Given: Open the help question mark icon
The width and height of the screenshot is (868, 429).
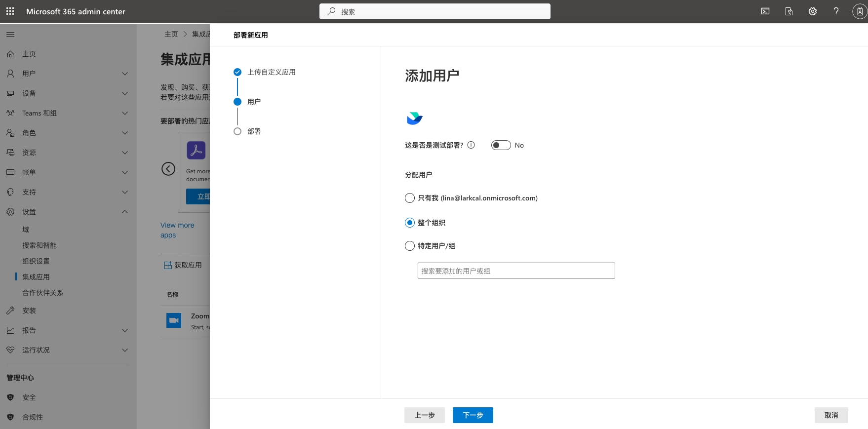Looking at the screenshot, I should (836, 11).
